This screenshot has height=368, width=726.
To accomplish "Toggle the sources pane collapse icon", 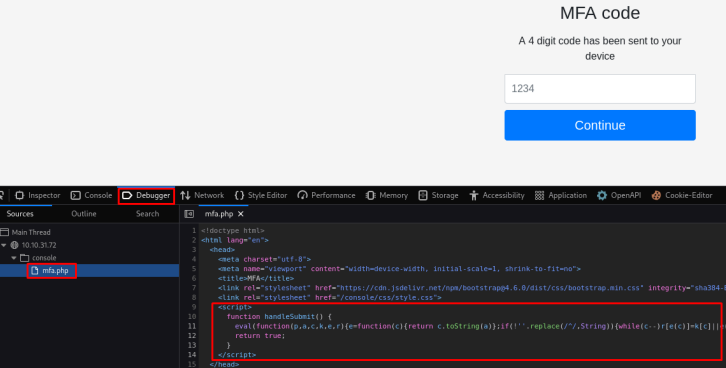I will click(189, 214).
